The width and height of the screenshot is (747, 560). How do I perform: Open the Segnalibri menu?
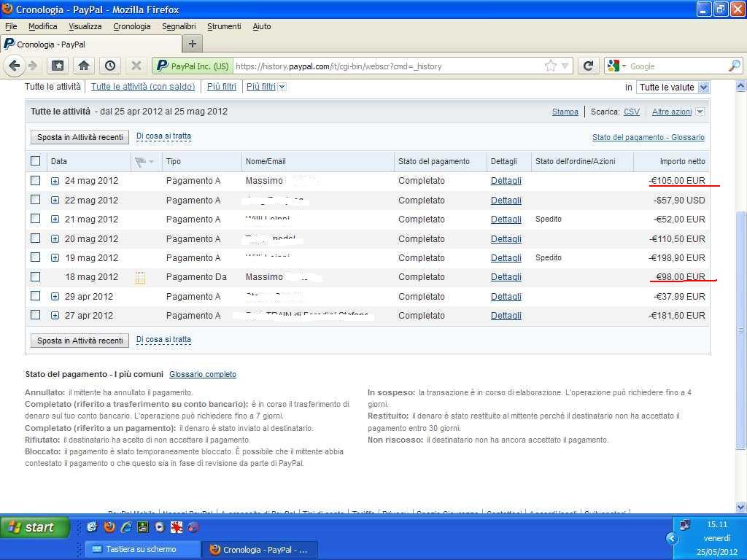click(x=179, y=26)
